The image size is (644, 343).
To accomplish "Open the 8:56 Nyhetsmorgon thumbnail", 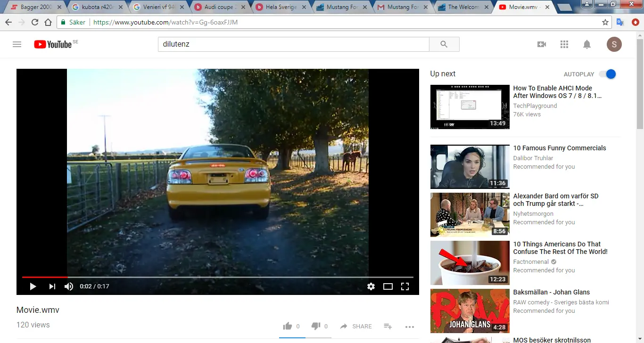I will pyautogui.click(x=470, y=215).
